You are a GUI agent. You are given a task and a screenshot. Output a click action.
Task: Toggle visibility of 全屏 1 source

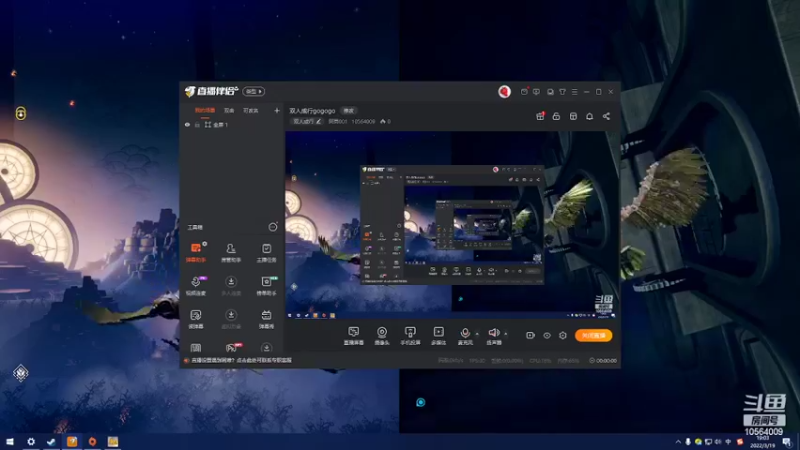tap(187, 124)
